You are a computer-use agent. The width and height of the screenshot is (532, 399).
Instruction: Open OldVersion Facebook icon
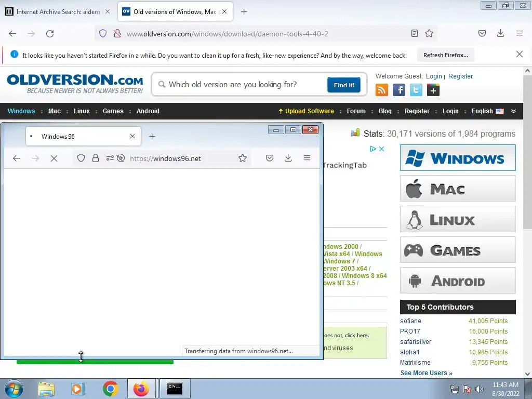click(399, 90)
